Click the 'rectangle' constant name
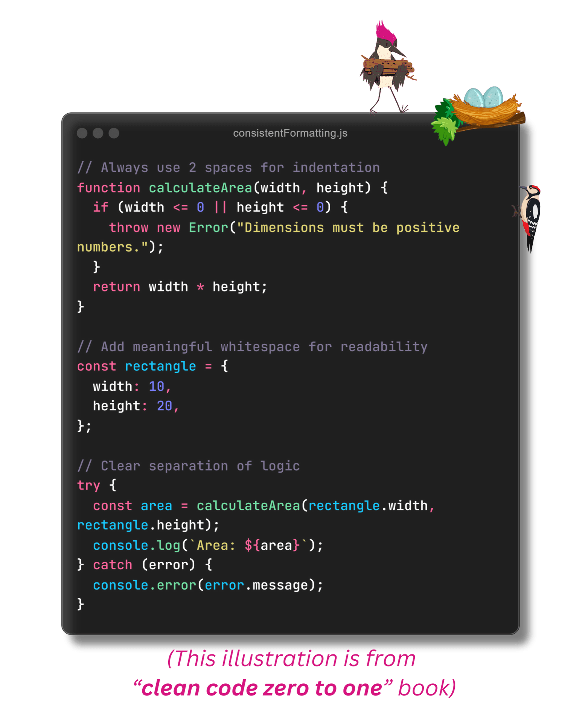Image resolution: width=588 pixels, height=706 pixels. point(160,366)
